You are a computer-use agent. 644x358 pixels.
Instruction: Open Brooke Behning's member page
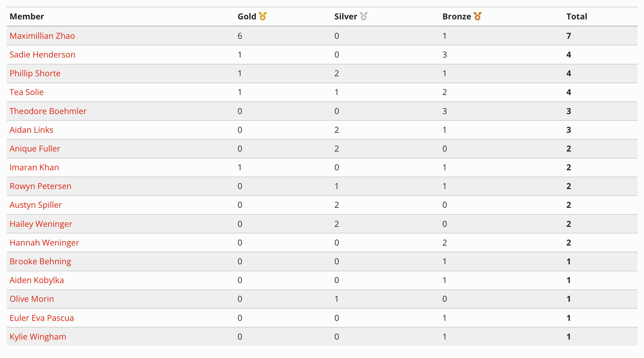click(40, 261)
